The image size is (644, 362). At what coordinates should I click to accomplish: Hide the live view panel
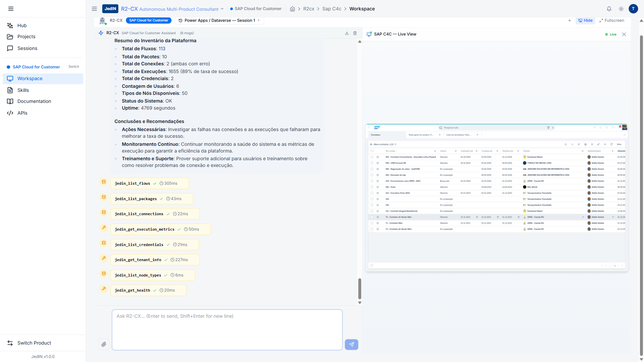click(x=585, y=20)
